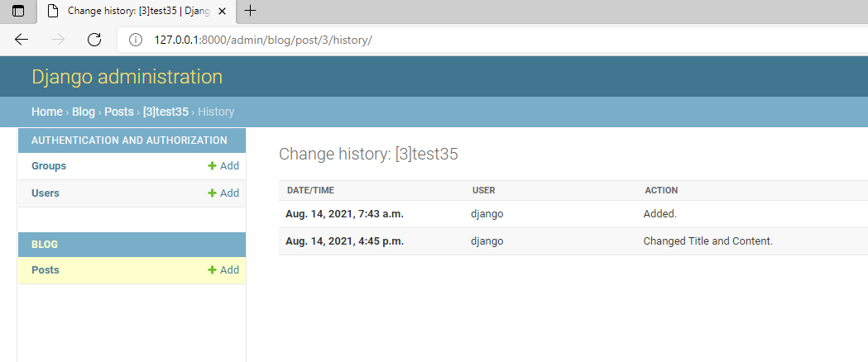
Task: Click the User column header
Action: [x=484, y=190]
